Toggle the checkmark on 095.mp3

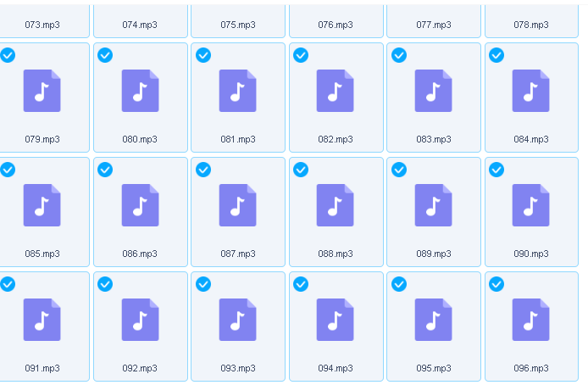[x=399, y=284]
